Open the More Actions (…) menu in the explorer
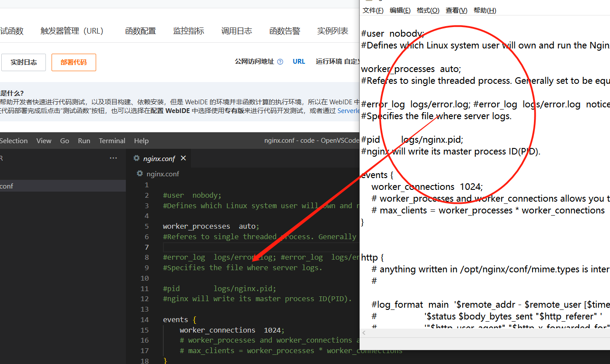The width and height of the screenshot is (610, 364). coord(113,158)
